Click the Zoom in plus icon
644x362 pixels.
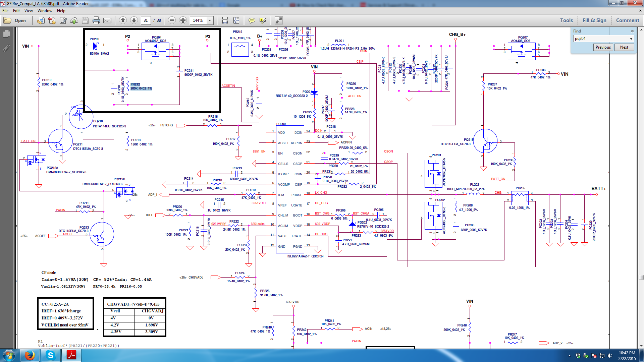point(183,20)
